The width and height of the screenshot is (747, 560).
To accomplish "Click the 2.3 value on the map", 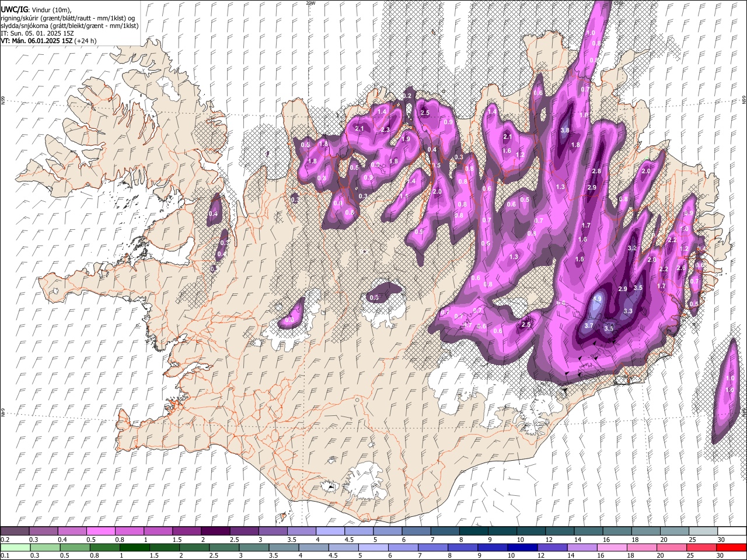I will point(385,129).
